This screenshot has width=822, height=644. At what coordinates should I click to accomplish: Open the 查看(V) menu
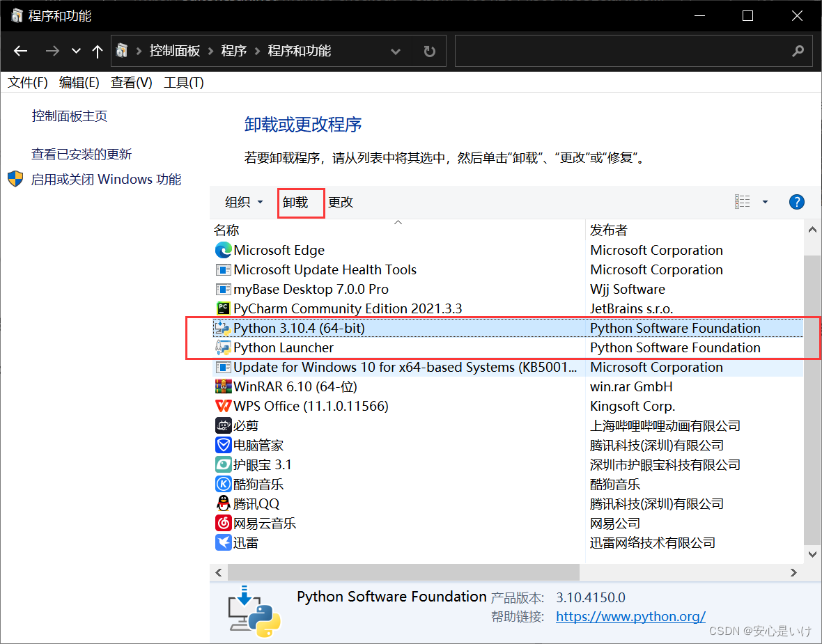[132, 83]
